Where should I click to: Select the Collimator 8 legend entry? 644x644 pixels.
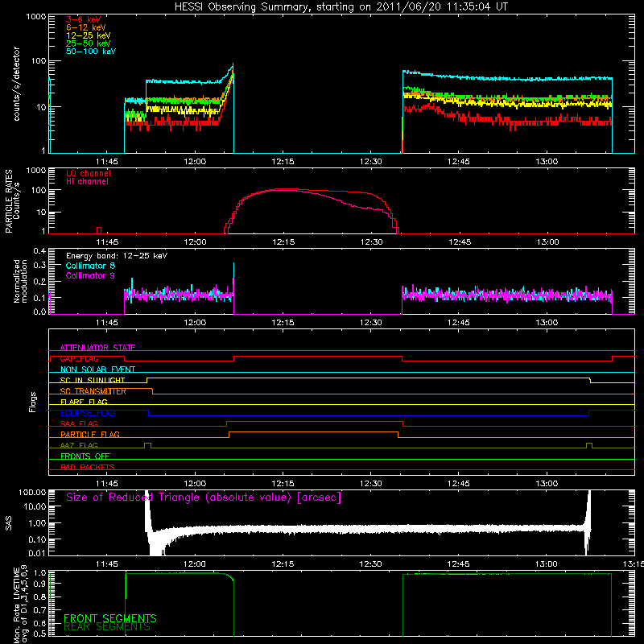point(90,266)
